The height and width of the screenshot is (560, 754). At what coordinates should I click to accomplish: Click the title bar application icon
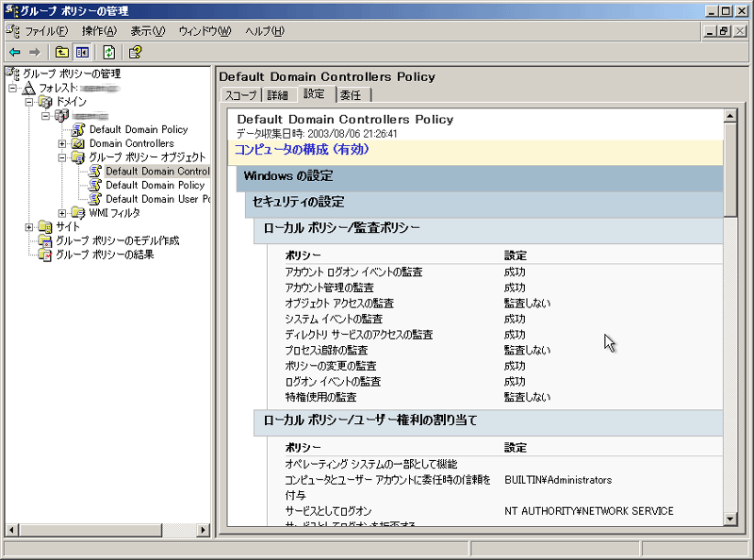tap(11, 10)
